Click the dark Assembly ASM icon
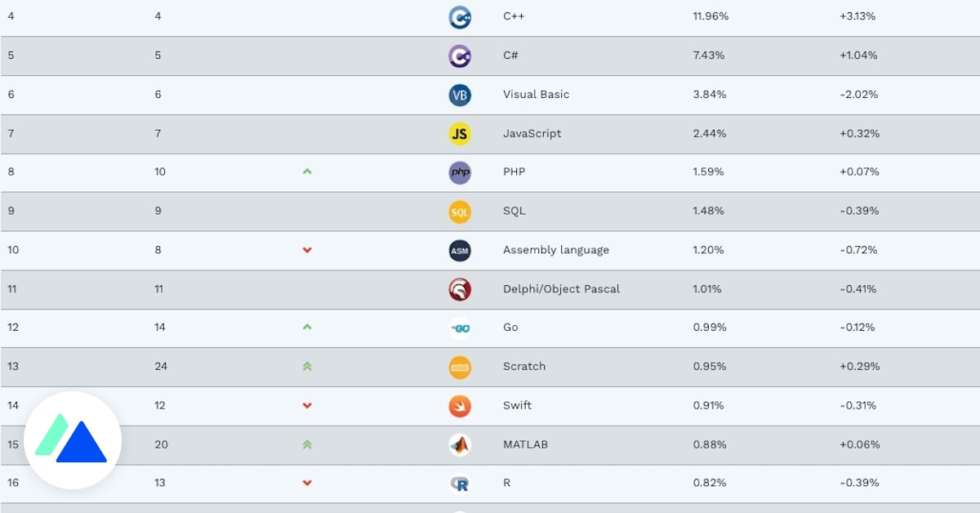Image resolution: width=980 pixels, height=513 pixels. 460,251
